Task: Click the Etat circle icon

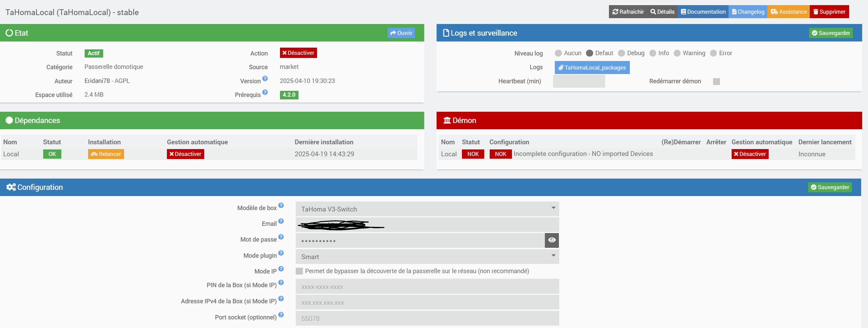Action: (x=9, y=33)
